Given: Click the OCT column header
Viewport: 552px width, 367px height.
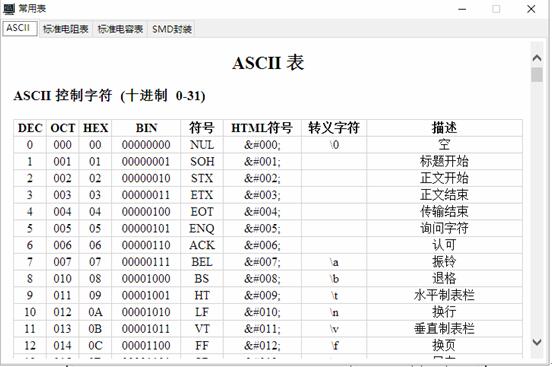Looking at the screenshot, I should [63, 128].
